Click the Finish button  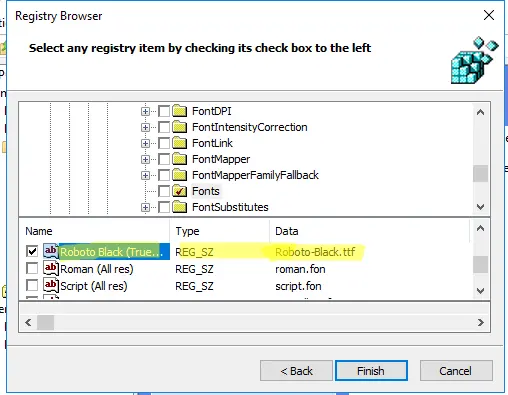[x=371, y=371]
